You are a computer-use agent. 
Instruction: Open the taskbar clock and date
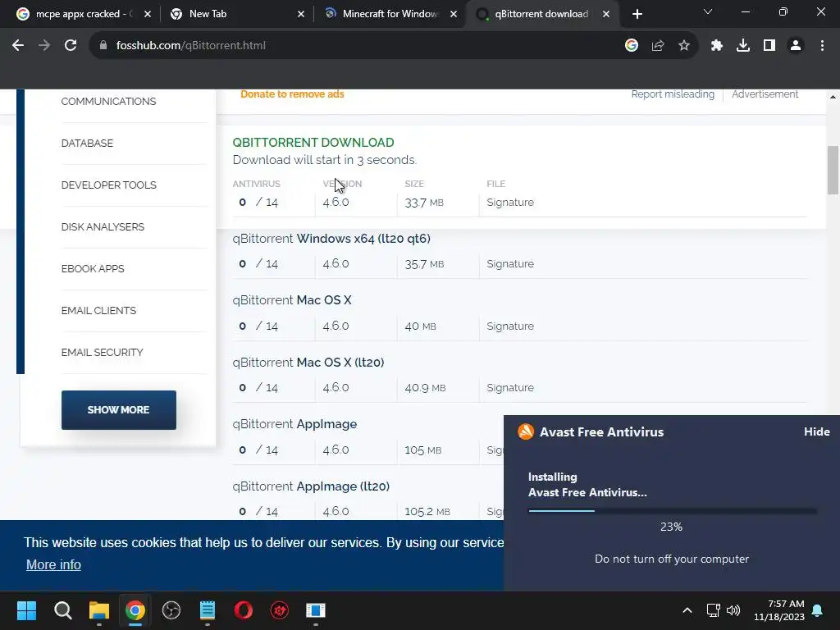779,610
